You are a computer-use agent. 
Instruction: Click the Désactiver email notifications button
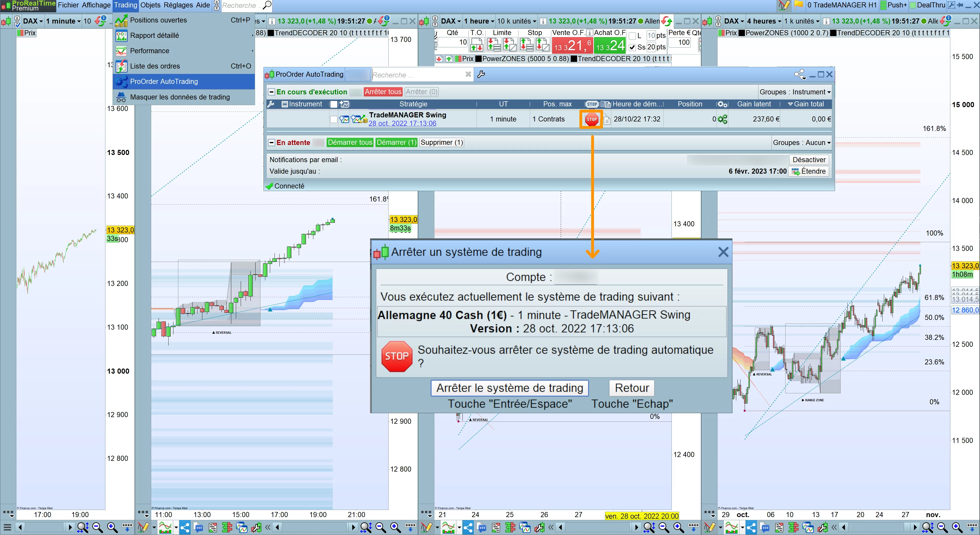point(809,160)
